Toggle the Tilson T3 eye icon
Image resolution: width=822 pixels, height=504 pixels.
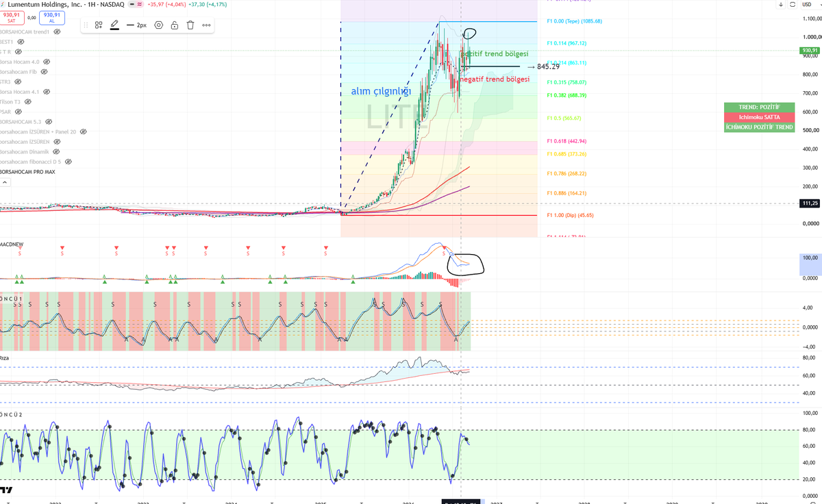coord(27,101)
